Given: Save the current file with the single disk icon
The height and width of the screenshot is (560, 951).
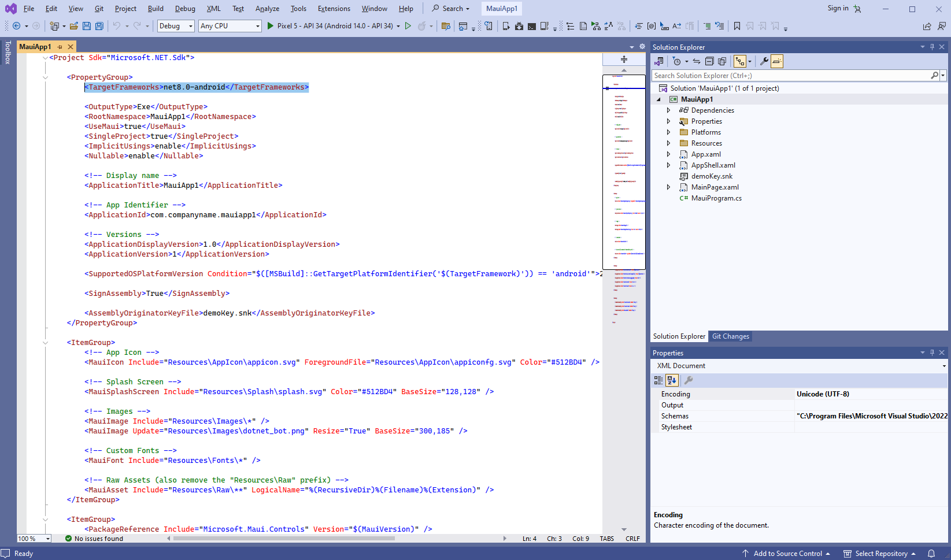Looking at the screenshot, I should pos(87,26).
